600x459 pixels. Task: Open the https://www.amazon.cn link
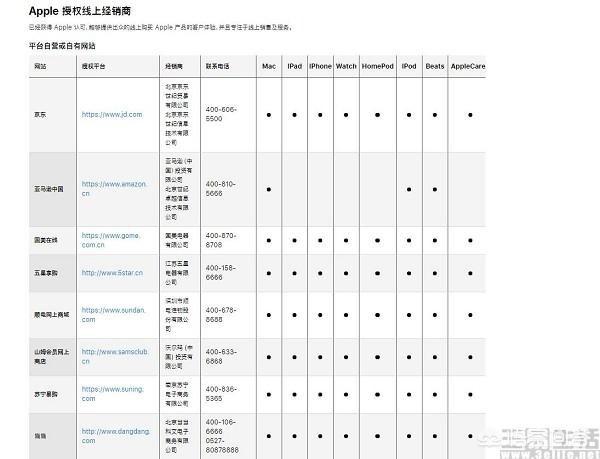pos(114,189)
